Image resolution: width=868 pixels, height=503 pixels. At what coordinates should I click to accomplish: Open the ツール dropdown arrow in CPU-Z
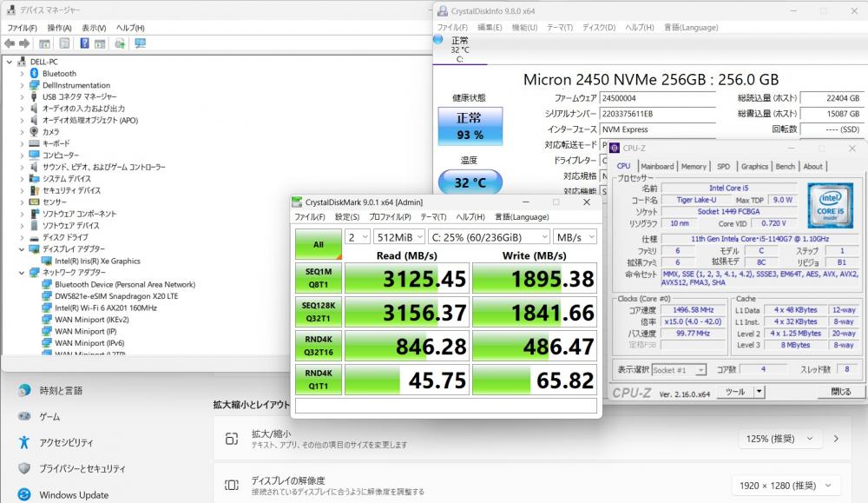coord(759,392)
